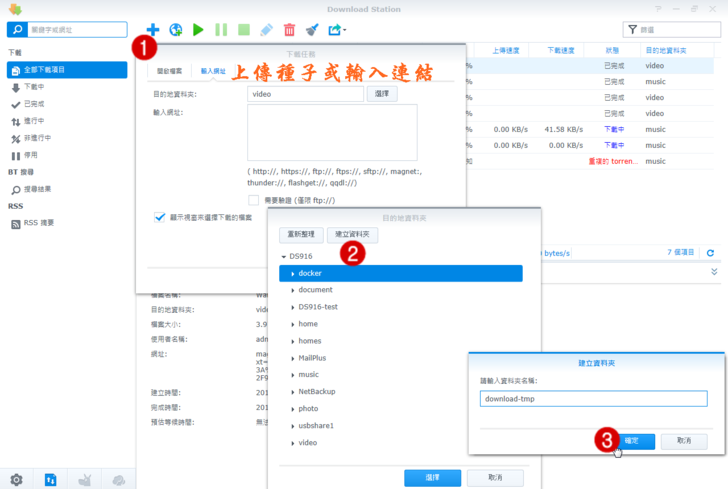Click the refresh icon beside 7 個項目
This screenshot has height=489, width=728.
click(711, 253)
